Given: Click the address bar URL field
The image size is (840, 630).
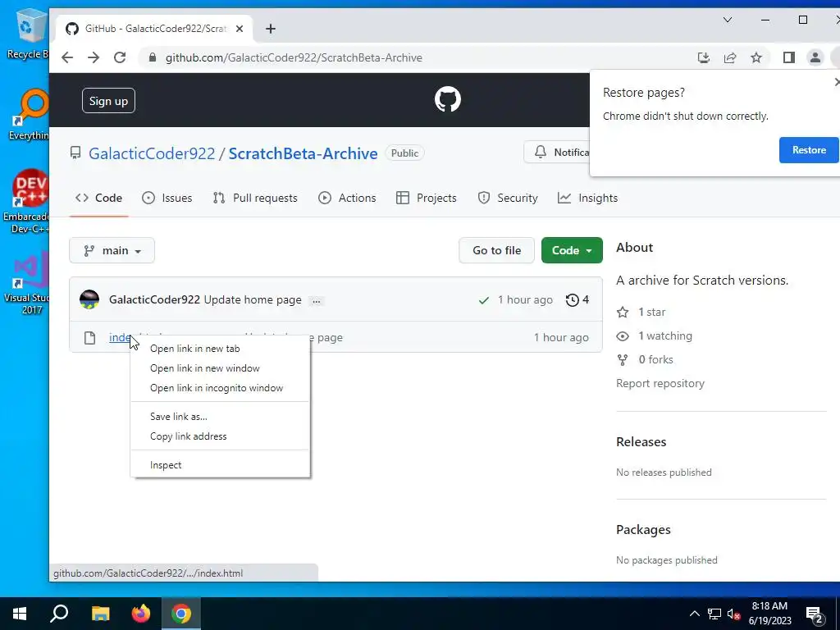Looking at the screenshot, I should [418, 58].
